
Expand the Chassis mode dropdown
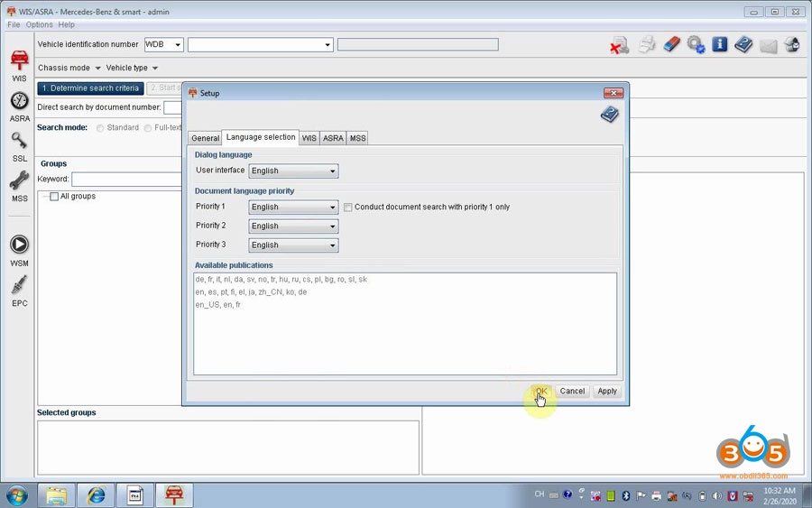click(69, 68)
